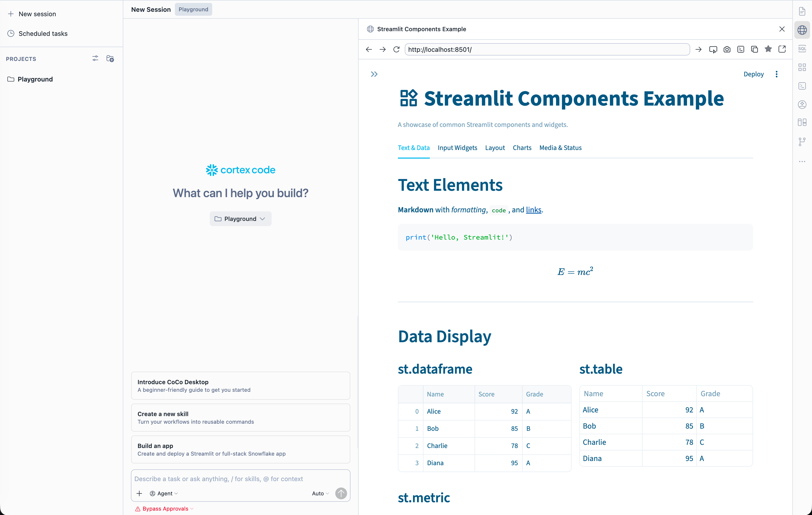Select 'Charlie' cell in st.dataframe
The width and height of the screenshot is (812, 515).
pyautogui.click(x=448, y=446)
